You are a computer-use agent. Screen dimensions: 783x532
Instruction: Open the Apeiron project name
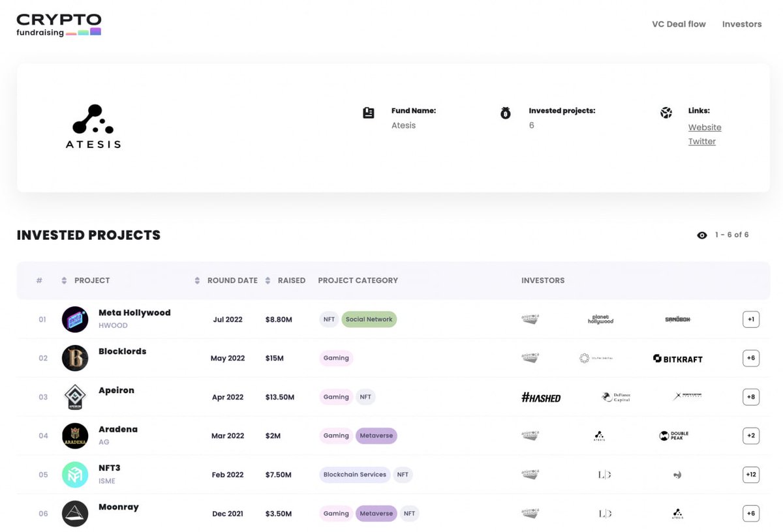(116, 391)
